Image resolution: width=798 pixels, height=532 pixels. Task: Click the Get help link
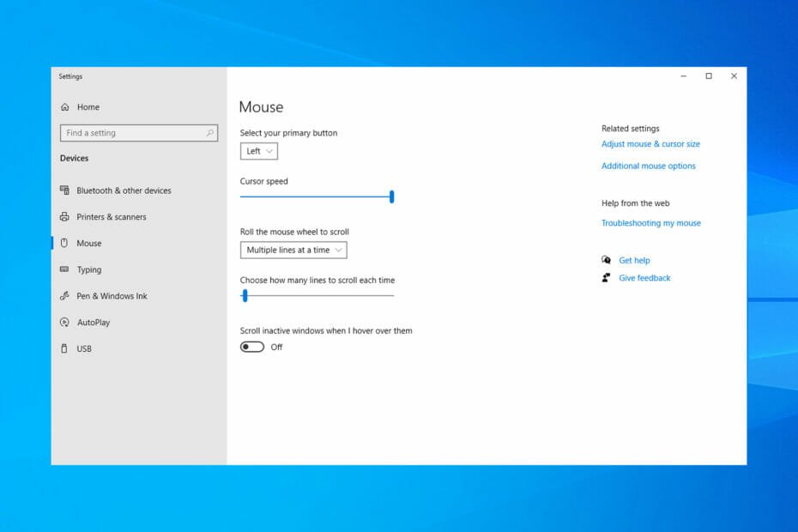click(x=634, y=260)
